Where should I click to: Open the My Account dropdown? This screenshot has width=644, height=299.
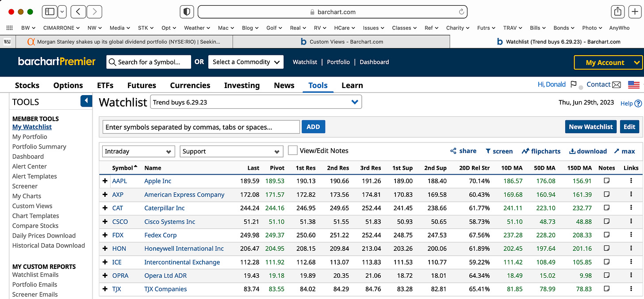point(608,62)
